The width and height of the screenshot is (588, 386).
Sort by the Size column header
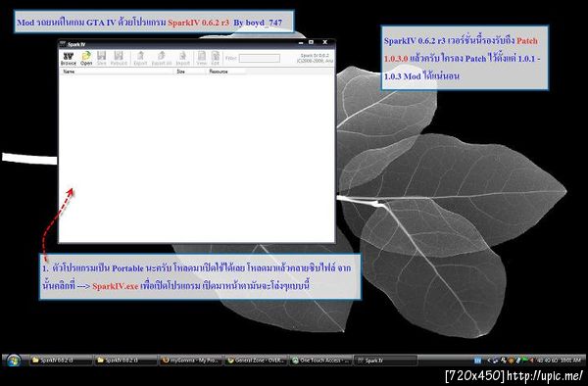coord(190,72)
